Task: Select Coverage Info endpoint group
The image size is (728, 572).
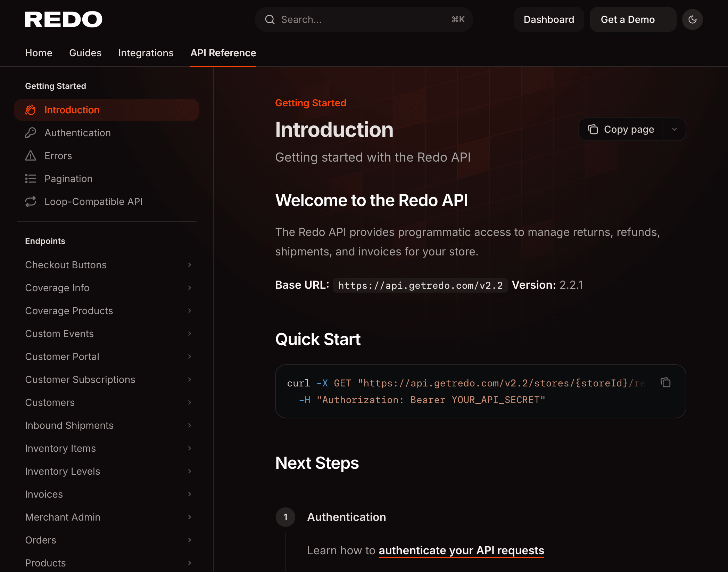Action: [x=107, y=288]
